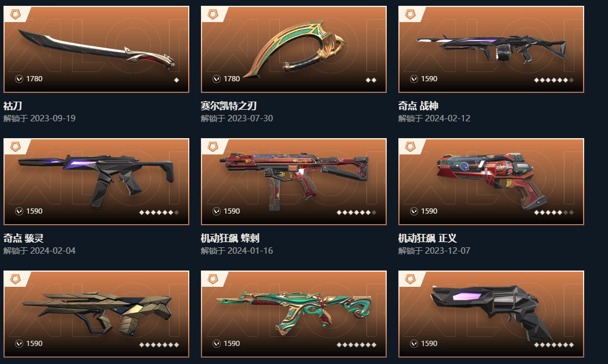Open the 机动狂飙 蜂刺 weapon card
Image resolution: width=608 pixels, height=364 pixels.
tap(293, 181)
